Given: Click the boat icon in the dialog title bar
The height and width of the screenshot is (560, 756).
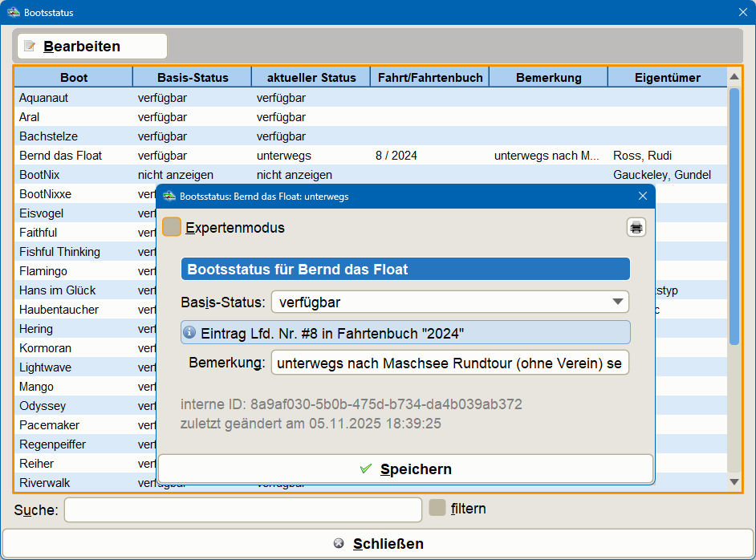Looking at the screenshot, I should tap(170, 196).
